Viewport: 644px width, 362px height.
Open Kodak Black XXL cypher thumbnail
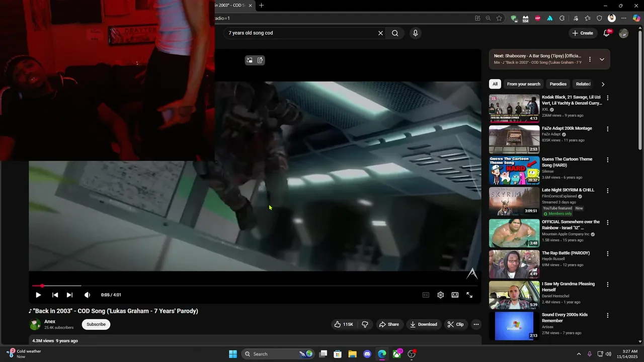point(514,109)
